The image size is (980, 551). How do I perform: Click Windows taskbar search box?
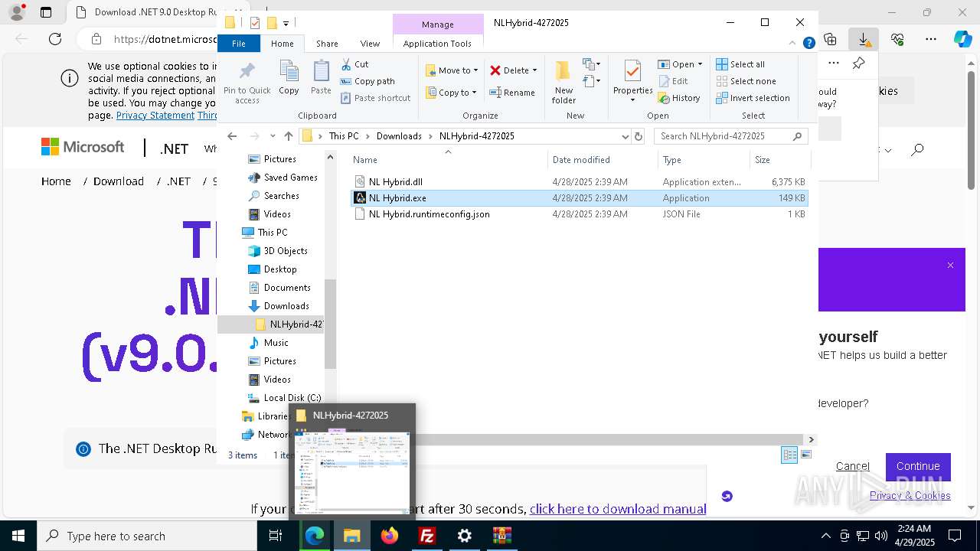tap(147, 536)
